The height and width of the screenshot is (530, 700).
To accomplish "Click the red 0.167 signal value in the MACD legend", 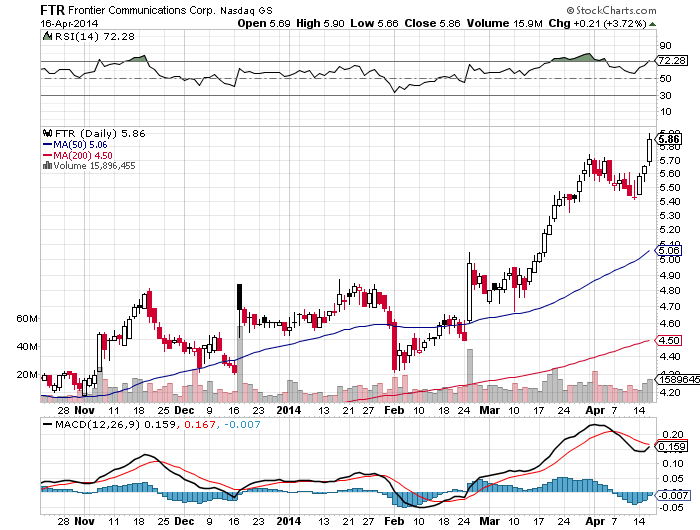I will coord(200,424).
